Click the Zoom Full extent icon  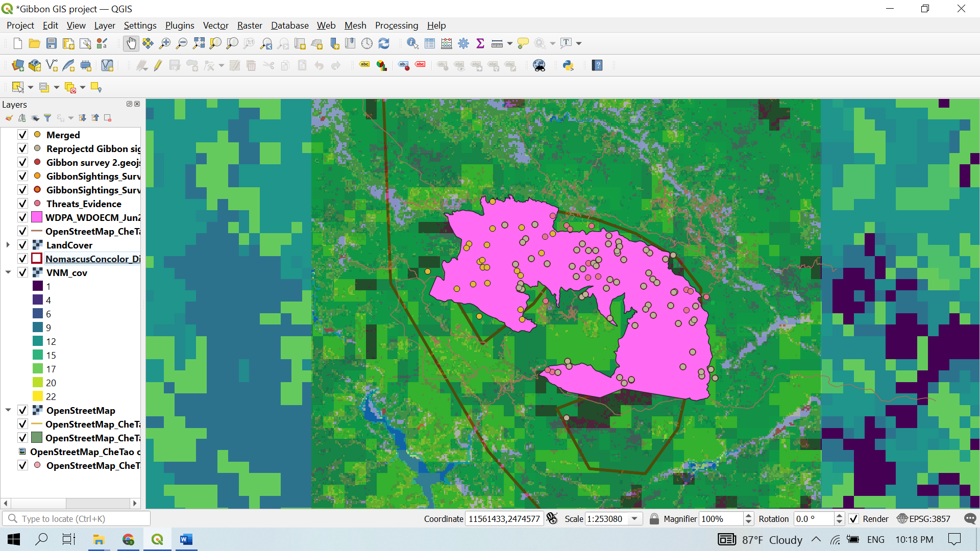tap(199, 43)
